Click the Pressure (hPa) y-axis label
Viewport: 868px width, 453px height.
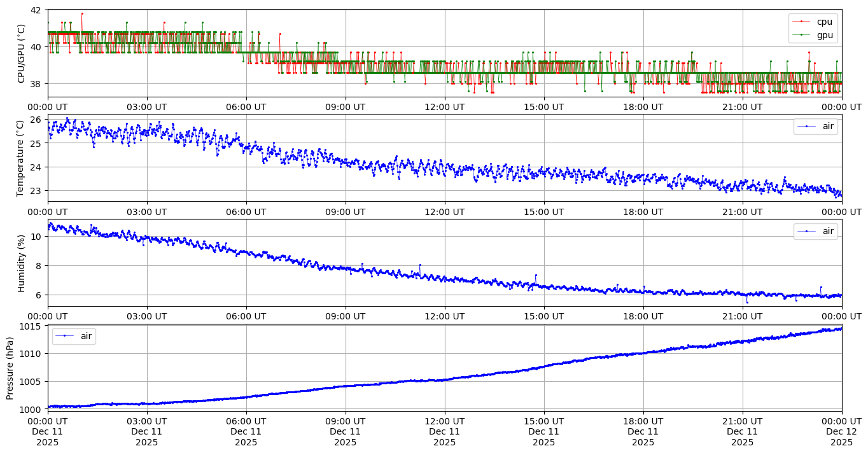[x=10, y=367]
